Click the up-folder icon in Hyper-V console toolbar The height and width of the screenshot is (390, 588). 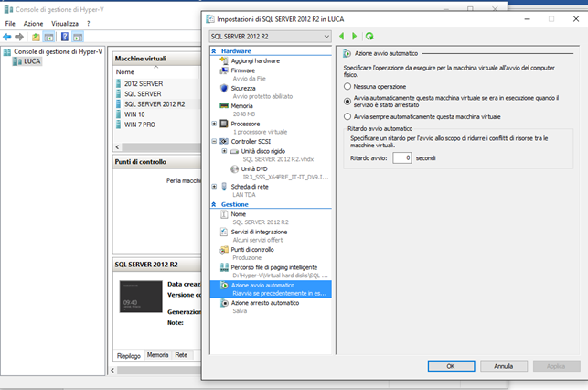click(36, 37)
